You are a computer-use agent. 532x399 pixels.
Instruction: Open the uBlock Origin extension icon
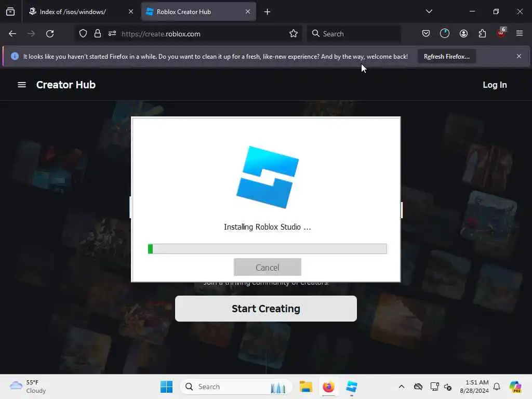(x=501, y=33)
